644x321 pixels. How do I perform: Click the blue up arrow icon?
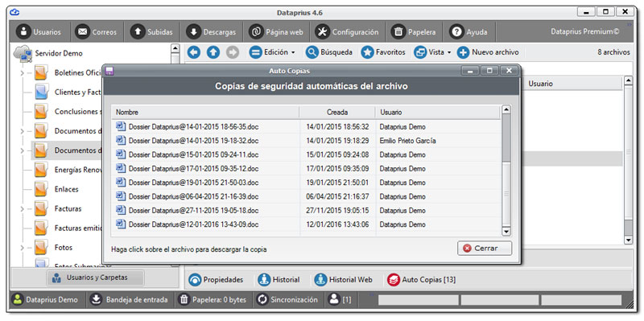(213, 52)
